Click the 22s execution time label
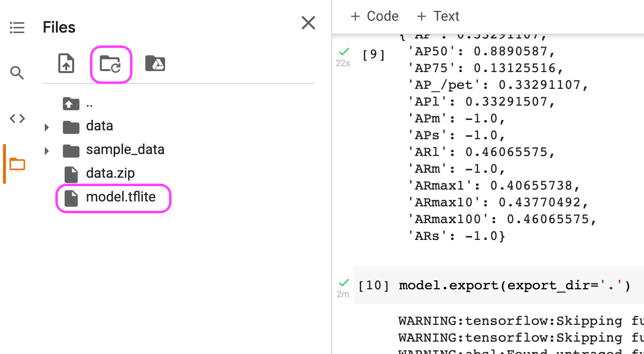The width and height of the screenshot is (644, 354). pyautogui.click(x=343, y=62)
